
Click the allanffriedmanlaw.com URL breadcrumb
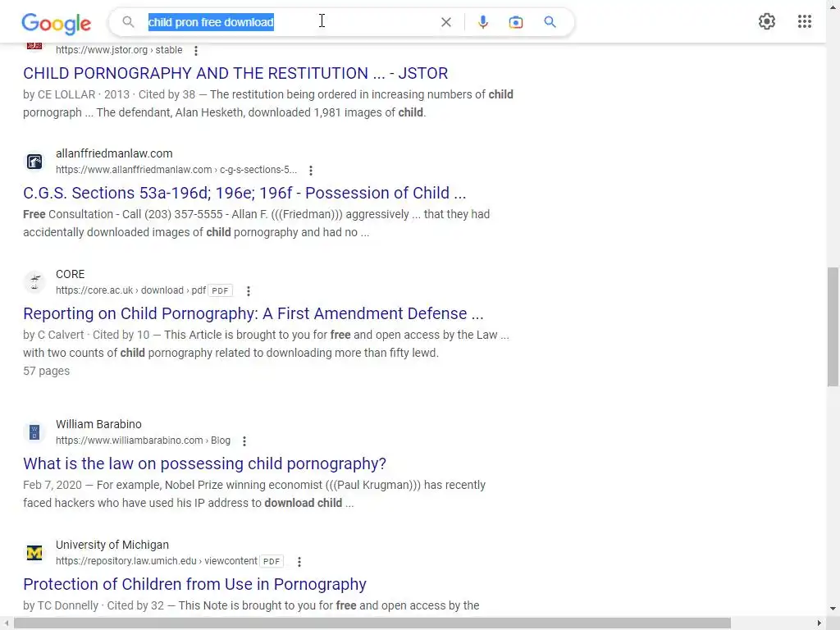[176, 169]
